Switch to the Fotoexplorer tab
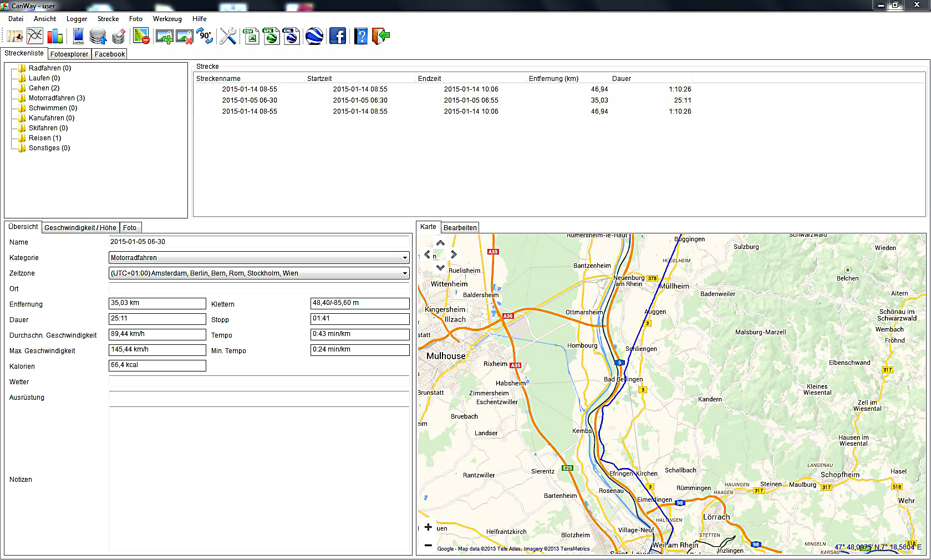 (x=69, y=54)
